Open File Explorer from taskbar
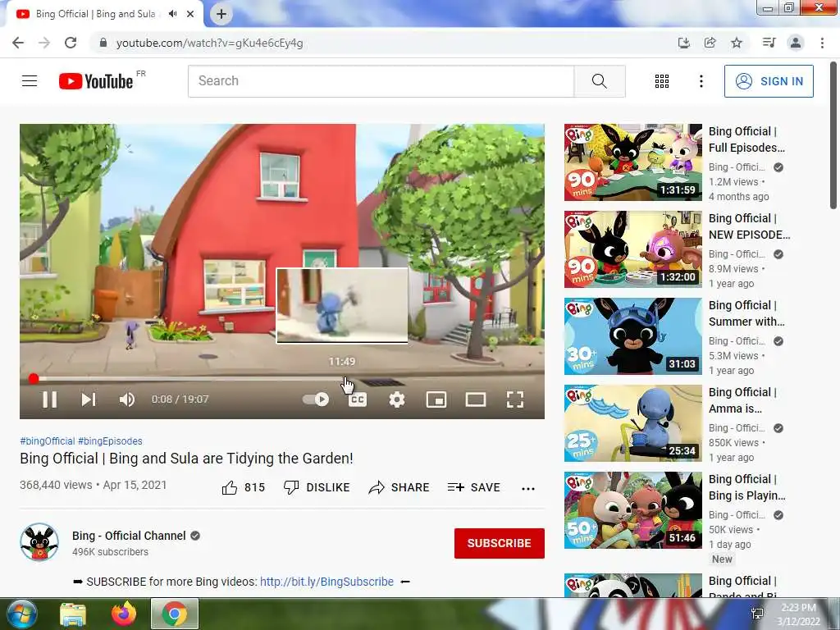840x630 pixels. pyautogui.click(x=73, y=614)
